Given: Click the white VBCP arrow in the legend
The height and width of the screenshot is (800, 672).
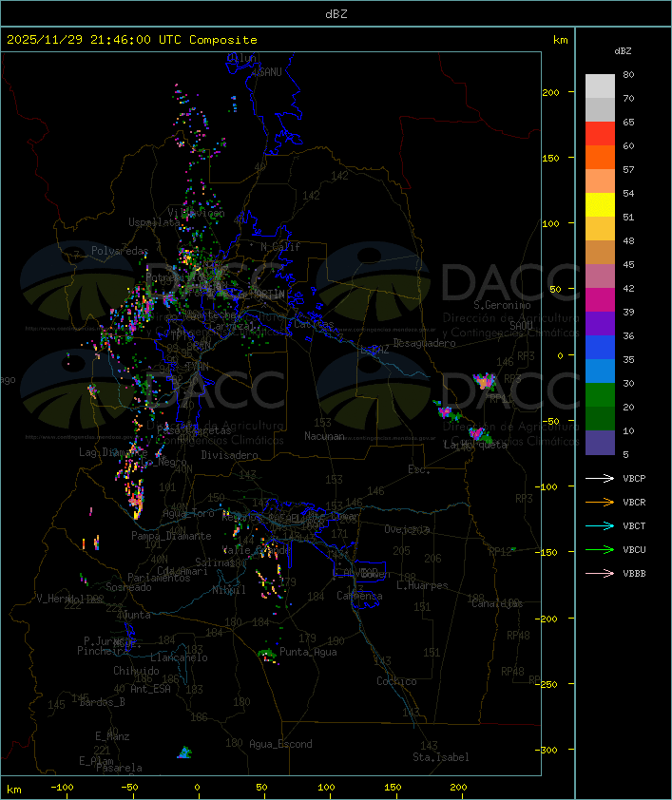Looking at the screenshot, I should click(x=600, y=478).
